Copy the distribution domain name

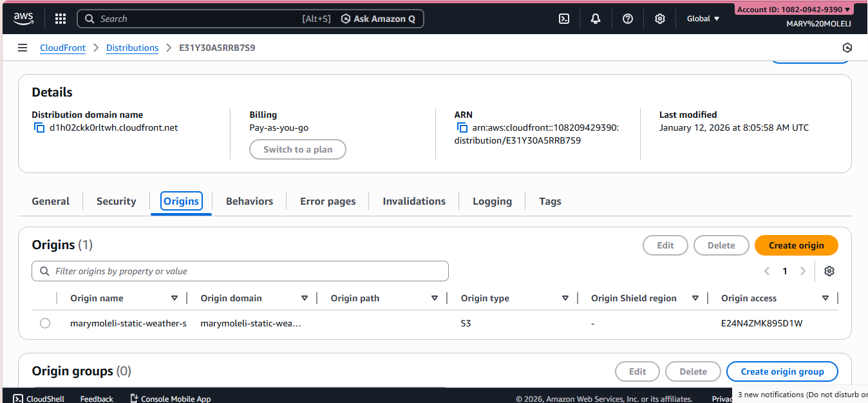[39, 127]
